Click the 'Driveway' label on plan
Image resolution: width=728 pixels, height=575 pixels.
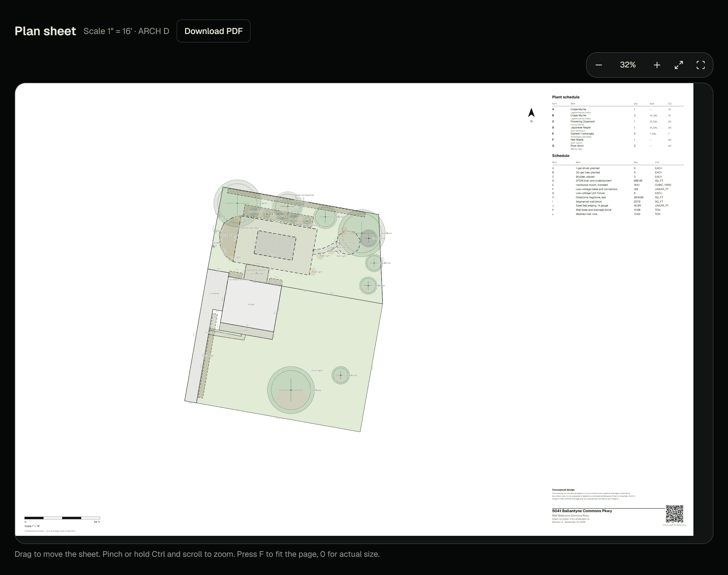tap(214, 294)
